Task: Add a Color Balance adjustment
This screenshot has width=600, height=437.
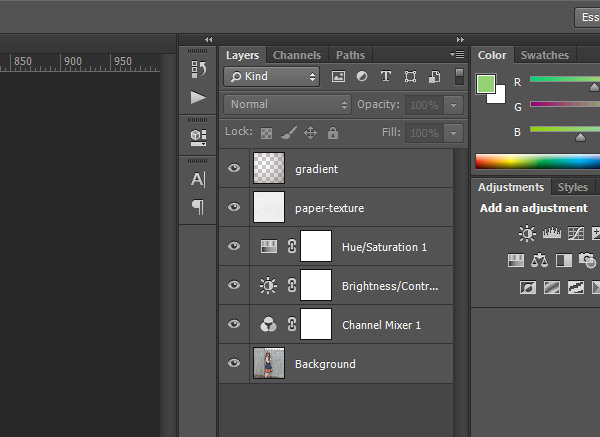Action: click(540, 261)
